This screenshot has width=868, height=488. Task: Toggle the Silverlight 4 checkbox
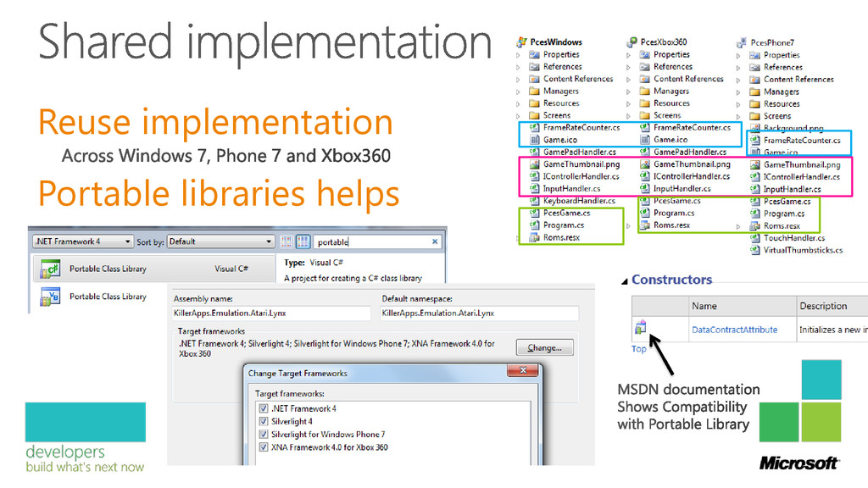pos(264,421)
